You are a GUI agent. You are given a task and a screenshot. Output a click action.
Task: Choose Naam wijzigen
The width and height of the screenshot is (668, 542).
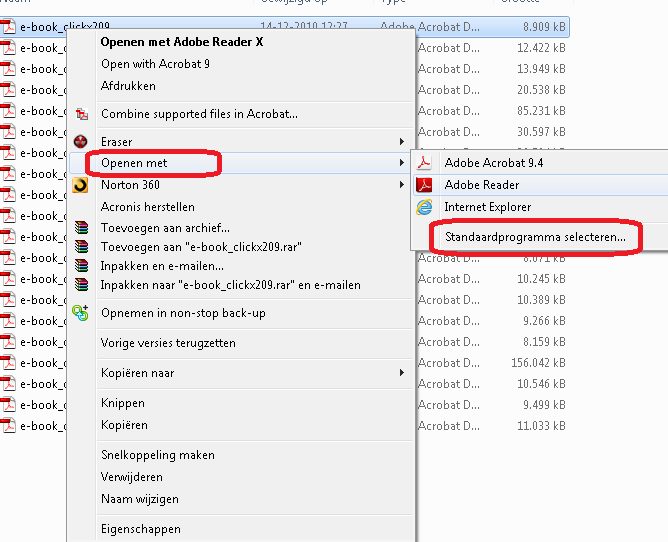[x=140, y=499]
